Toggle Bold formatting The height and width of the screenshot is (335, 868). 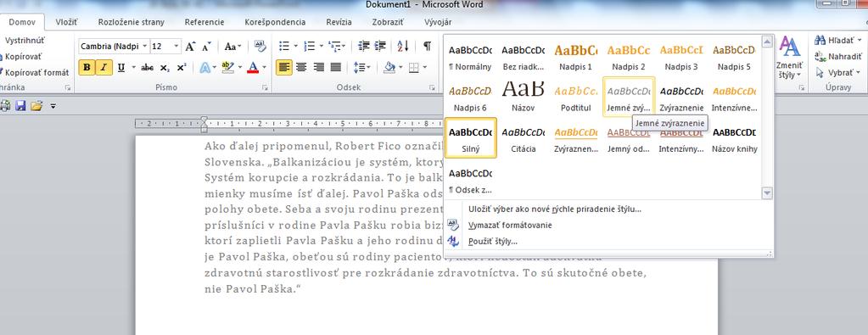pos(87,68)
